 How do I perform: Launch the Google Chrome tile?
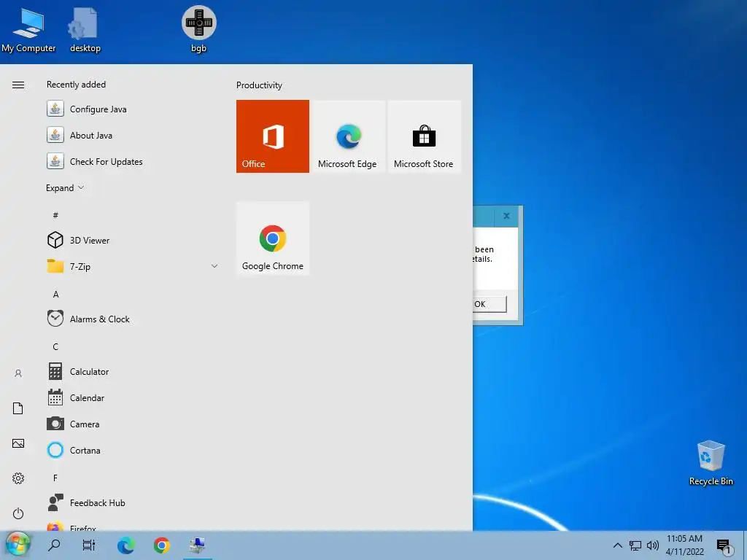tap(273, 238)
